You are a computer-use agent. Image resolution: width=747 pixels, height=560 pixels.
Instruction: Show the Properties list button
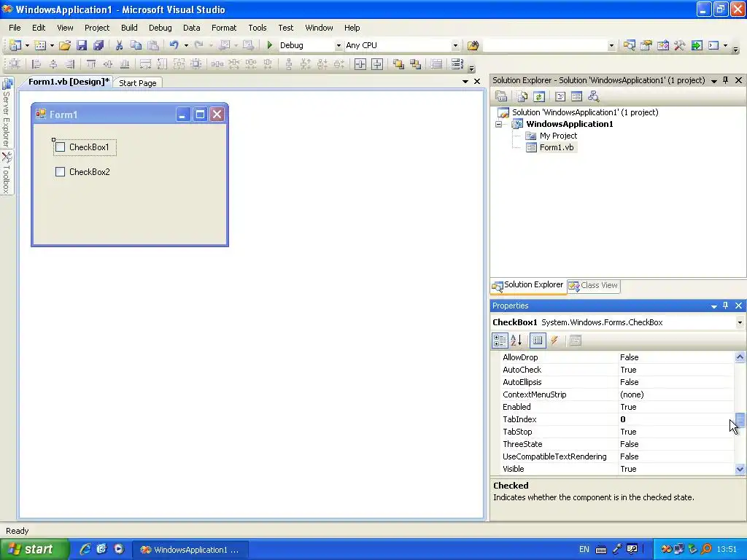[538, 341]
